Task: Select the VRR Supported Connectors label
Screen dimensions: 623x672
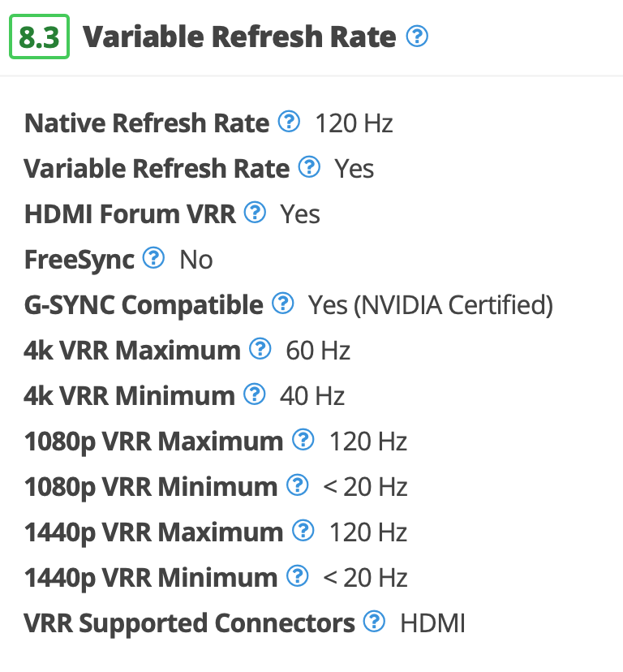Action: coord(189,623)
